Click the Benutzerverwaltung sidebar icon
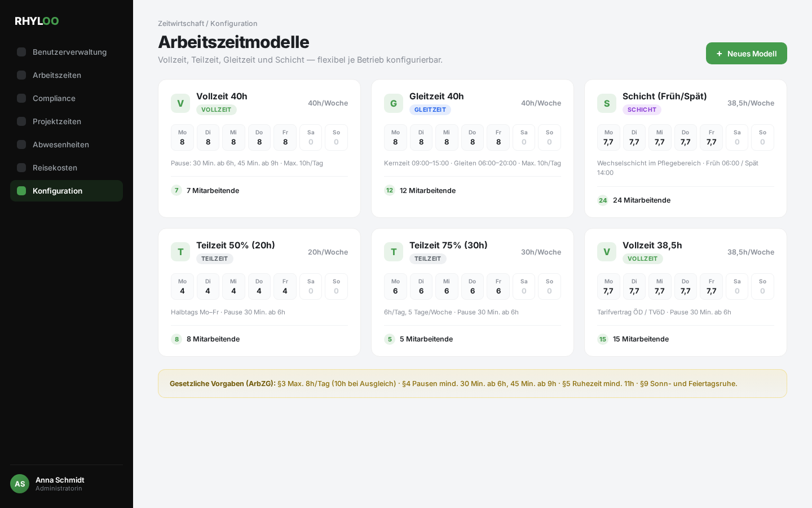The image size is (812, 508). [x=21, y=52]
